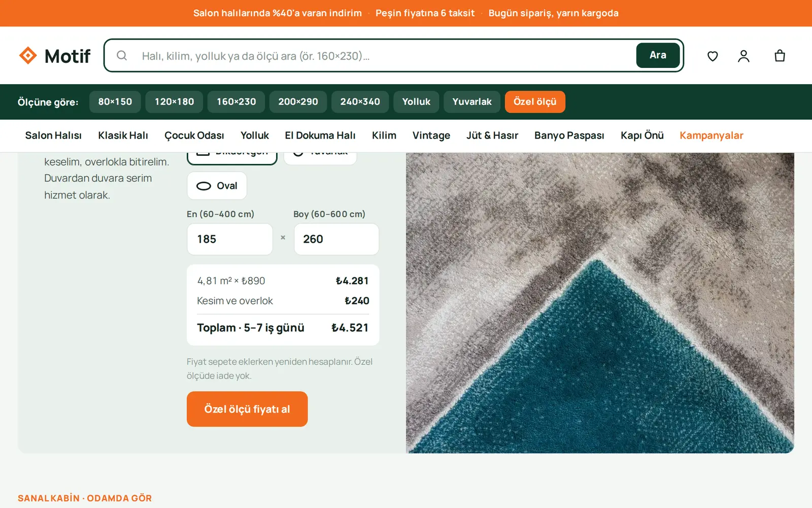Open Banyo Paspası category
The height and width of the screenshot is (508, 812).
[x=569, y=136]
